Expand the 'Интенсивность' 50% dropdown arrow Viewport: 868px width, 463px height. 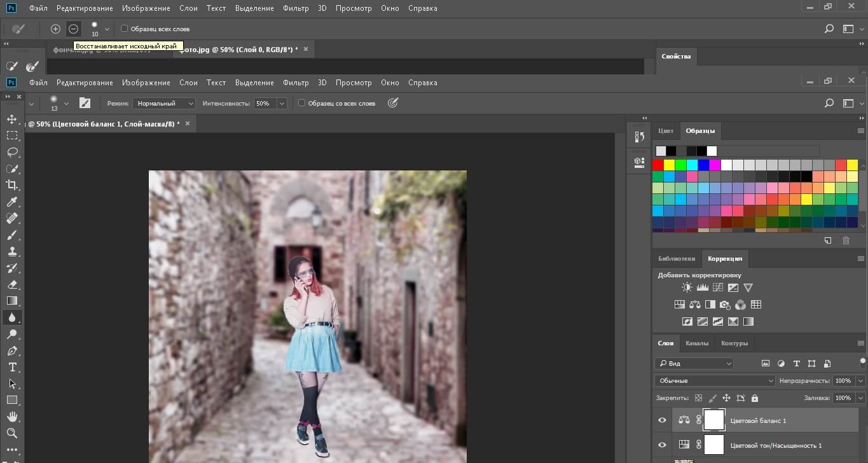pyautogui.click(x=281, y=103)
